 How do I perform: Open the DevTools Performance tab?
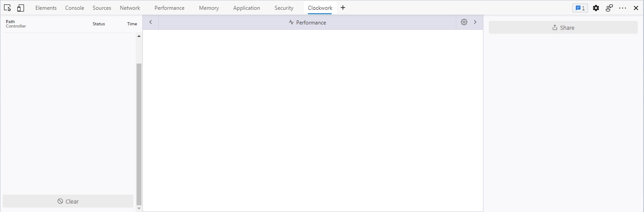(x=169, y=8)
